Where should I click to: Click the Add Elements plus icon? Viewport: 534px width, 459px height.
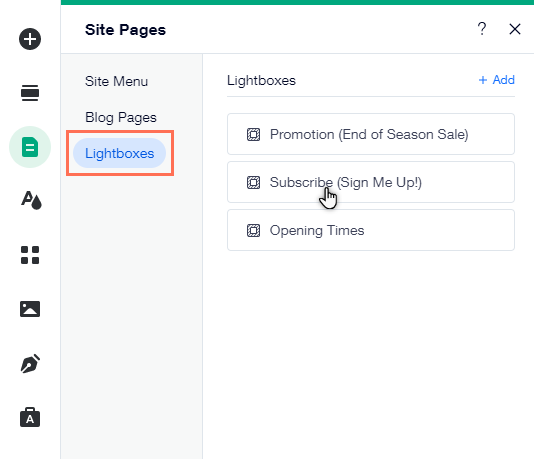30,39
